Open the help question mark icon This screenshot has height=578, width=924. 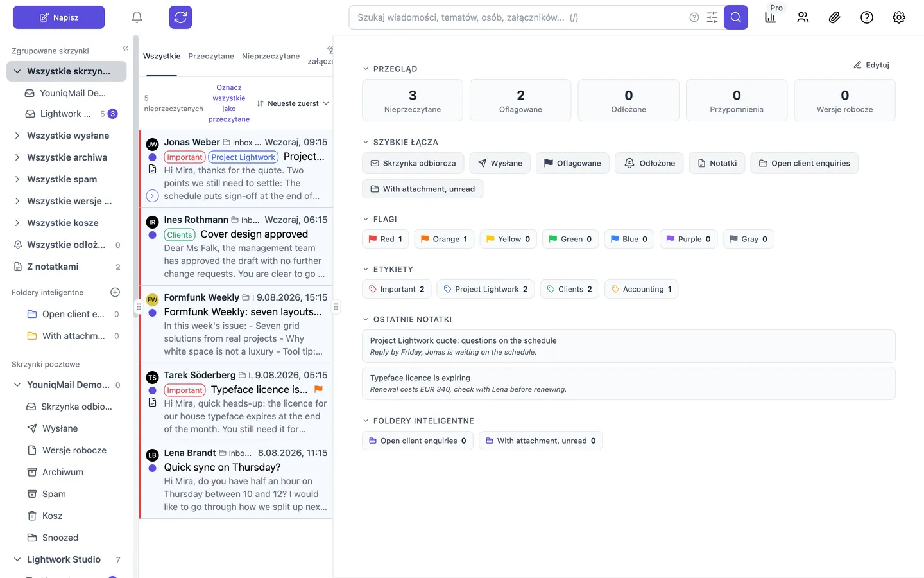coord(867,17)
